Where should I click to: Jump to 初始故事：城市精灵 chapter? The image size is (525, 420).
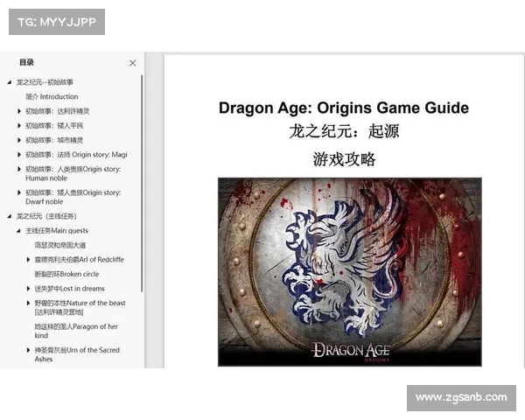pos(54,140)
